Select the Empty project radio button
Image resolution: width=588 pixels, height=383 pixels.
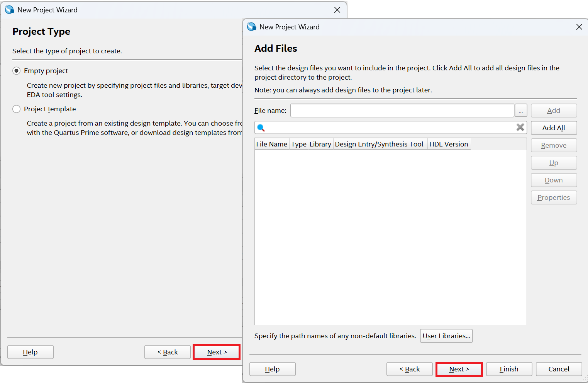(17, 71)
